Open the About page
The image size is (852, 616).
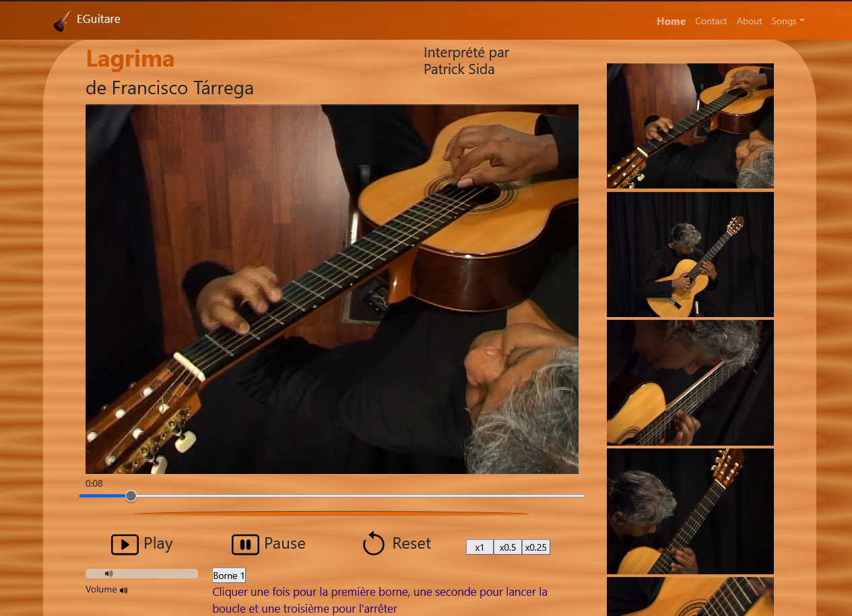749,22
